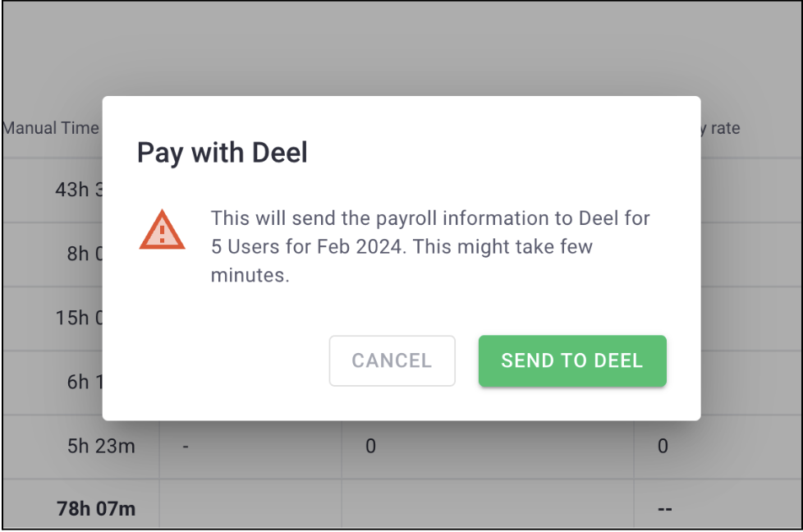This screenshot has height=532, width=803.
Task: Select the SEND TO DEEL button
Action: coord(571,361)
